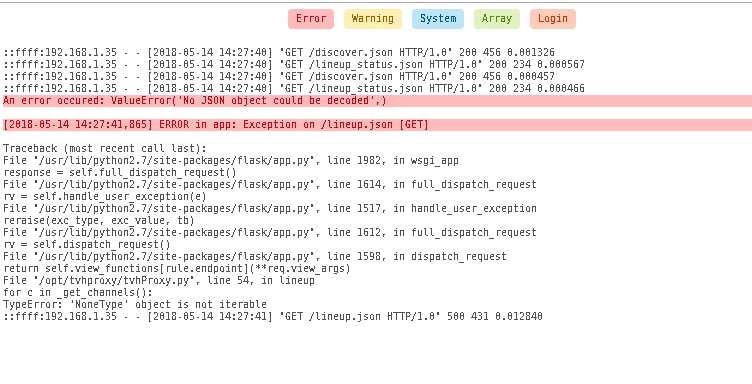Click the discover.json line ending 0.000457
The width and height of the screenshot is (752, 384).
pos(279,77)
